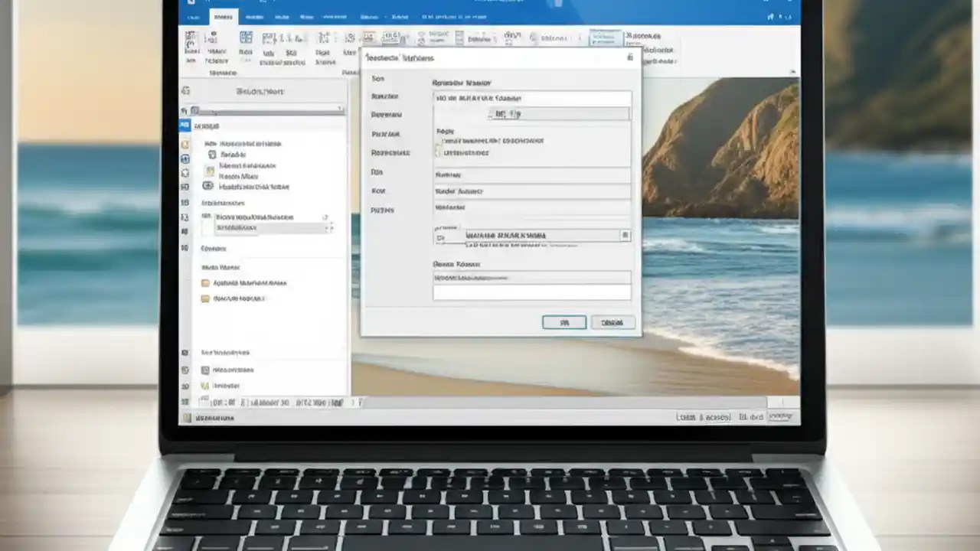Screen dimensions: 980x551
Task: Switch to the Home ribbon tab
Action: tap(223, 16)
